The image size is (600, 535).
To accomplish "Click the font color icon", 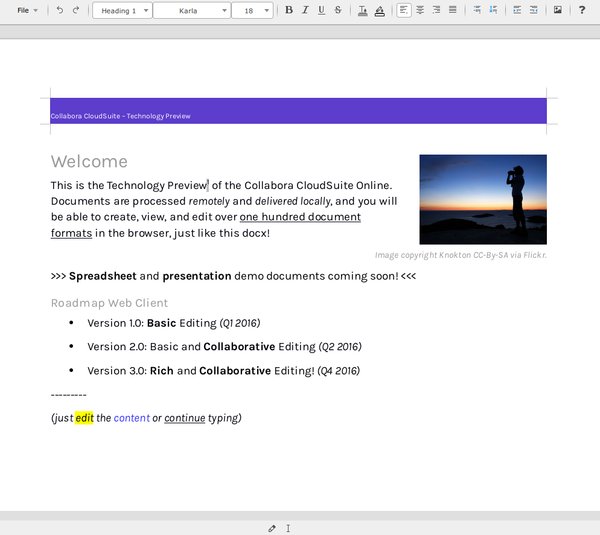I will coord(362,11).
